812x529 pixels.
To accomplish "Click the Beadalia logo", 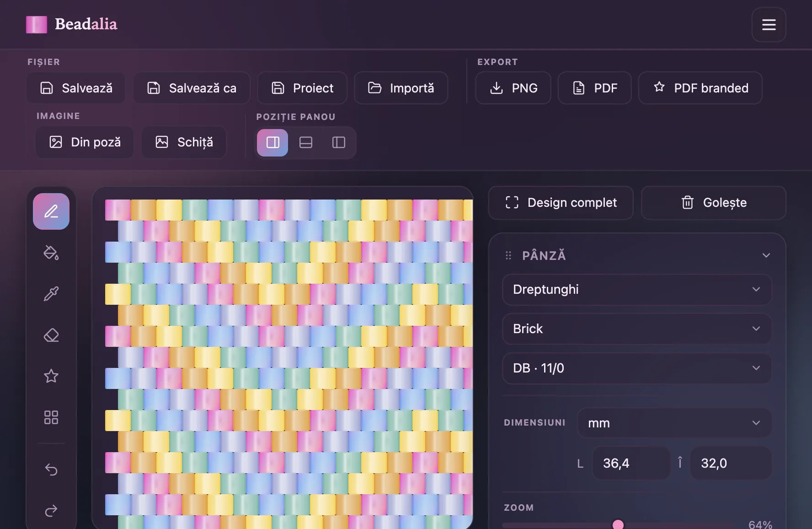I will coord(72,24).
